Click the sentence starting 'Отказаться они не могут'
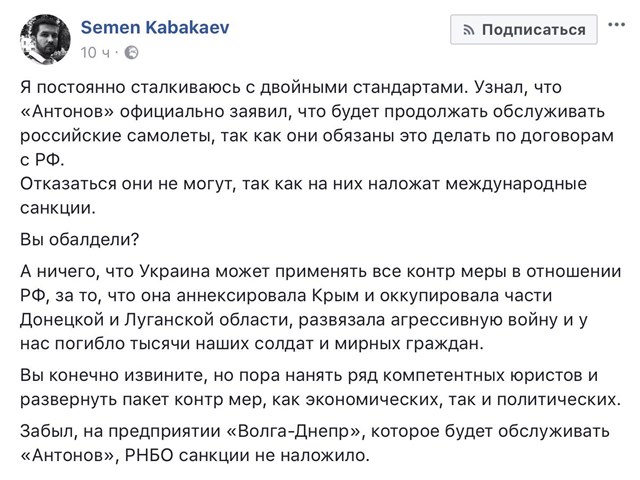This screenshot has height=480, width=640. point(303,196)
